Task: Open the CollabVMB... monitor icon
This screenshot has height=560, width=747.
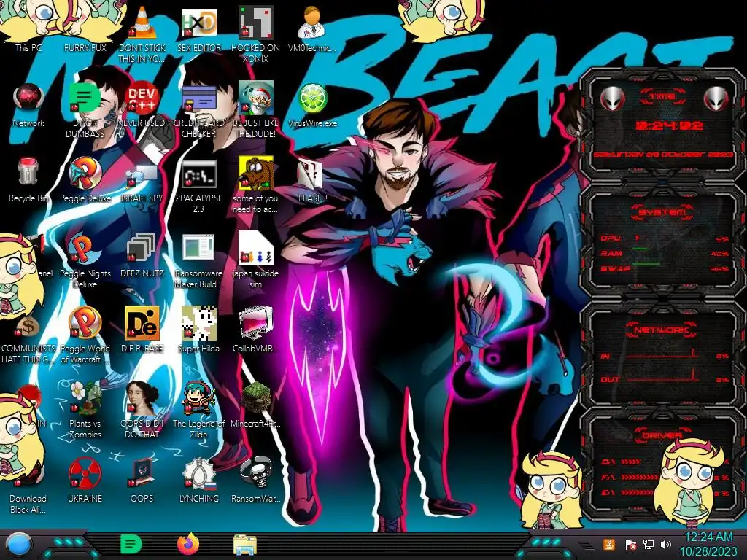Action: tap(256, 330)
